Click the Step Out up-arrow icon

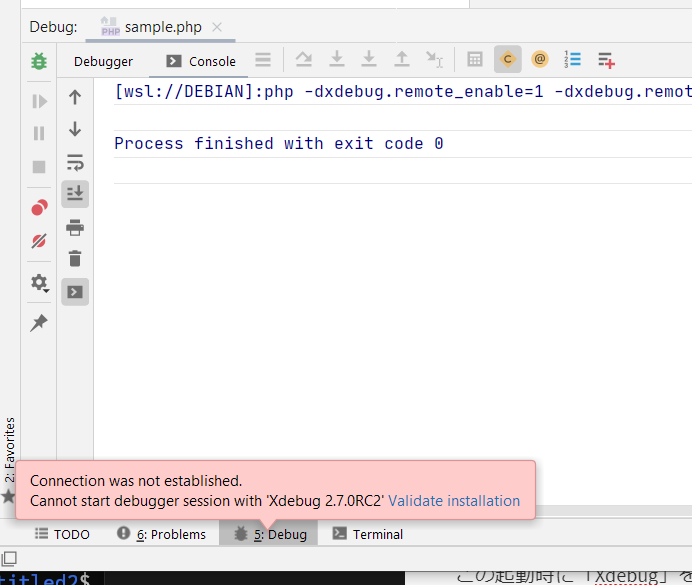402,59
